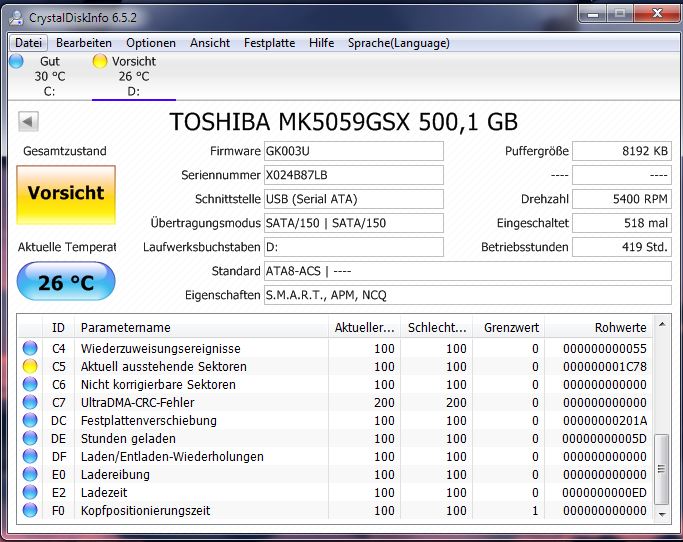The height and width of the screenshot is (542, 683).
Task: Click the raw value 0000000000ED
Action: click(605, 492)
